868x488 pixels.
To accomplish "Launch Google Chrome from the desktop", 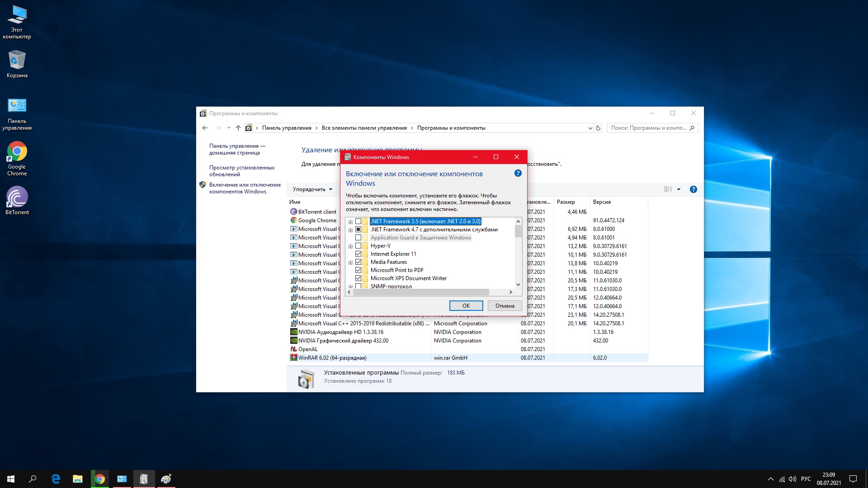I will [x=17, y=159].
